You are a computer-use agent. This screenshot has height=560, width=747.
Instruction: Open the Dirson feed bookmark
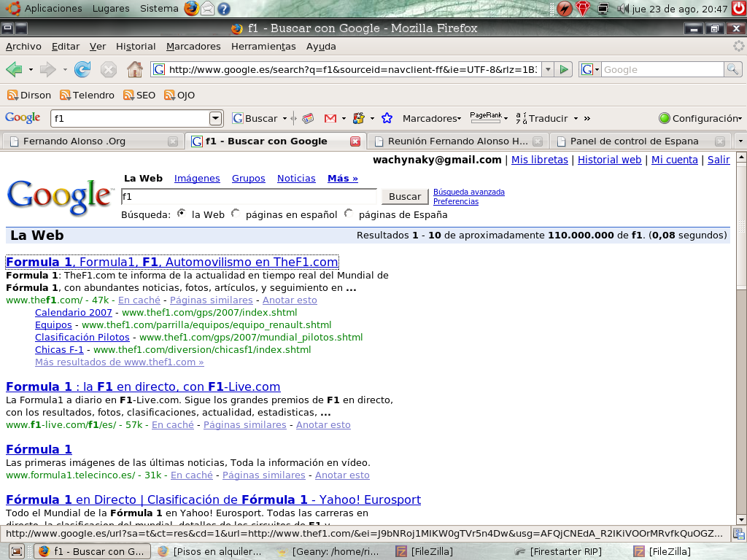pyautogui.click(x=29, y=96)
